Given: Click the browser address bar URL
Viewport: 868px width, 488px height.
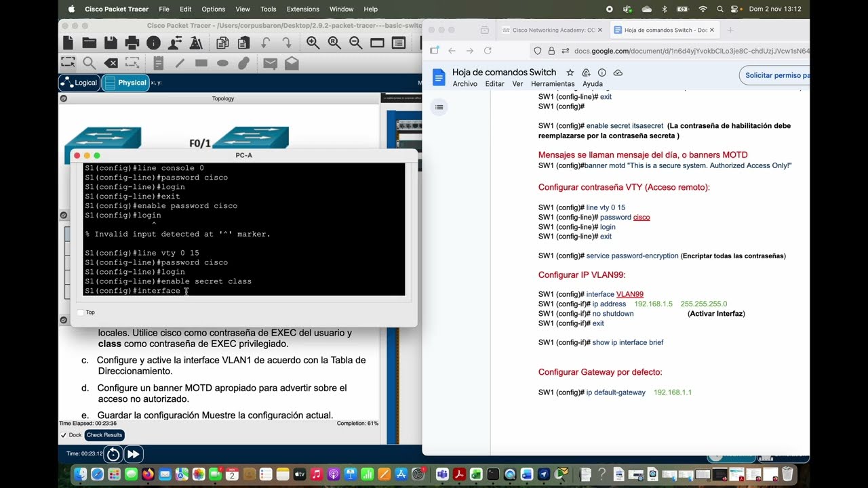Looking at the screenshot, I should pos(692,51).
